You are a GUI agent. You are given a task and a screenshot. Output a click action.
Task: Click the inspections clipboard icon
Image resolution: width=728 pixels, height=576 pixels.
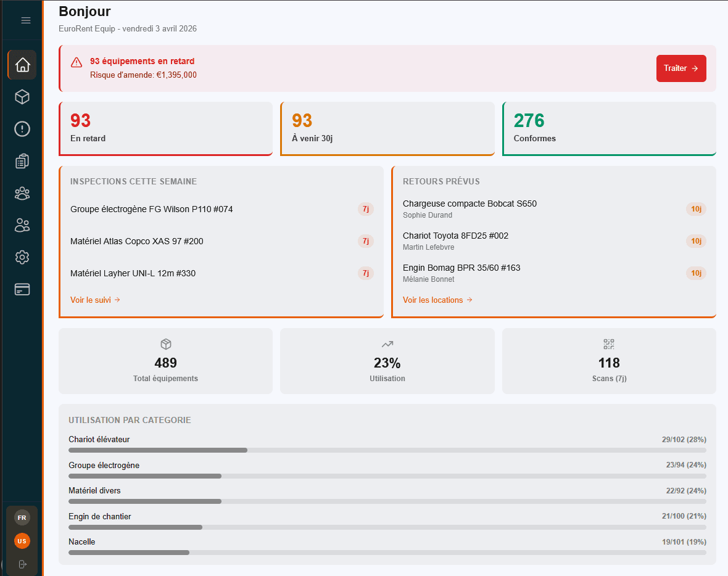point(22,161)
